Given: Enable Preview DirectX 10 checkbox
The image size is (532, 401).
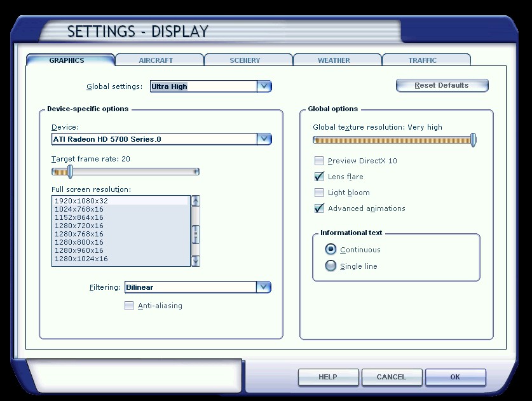Looking at the screenshot, I should click(x=319, y=161).
